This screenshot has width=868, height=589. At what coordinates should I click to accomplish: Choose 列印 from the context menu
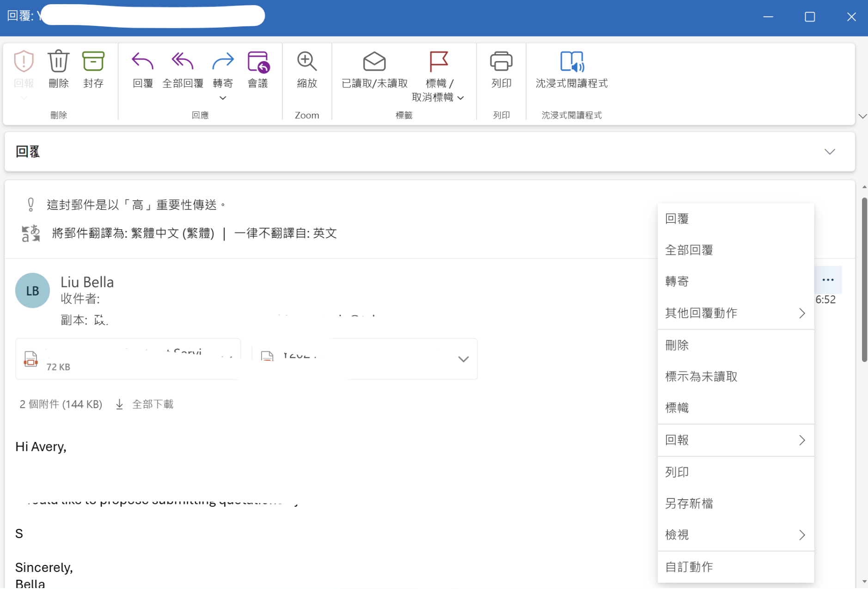735,472
